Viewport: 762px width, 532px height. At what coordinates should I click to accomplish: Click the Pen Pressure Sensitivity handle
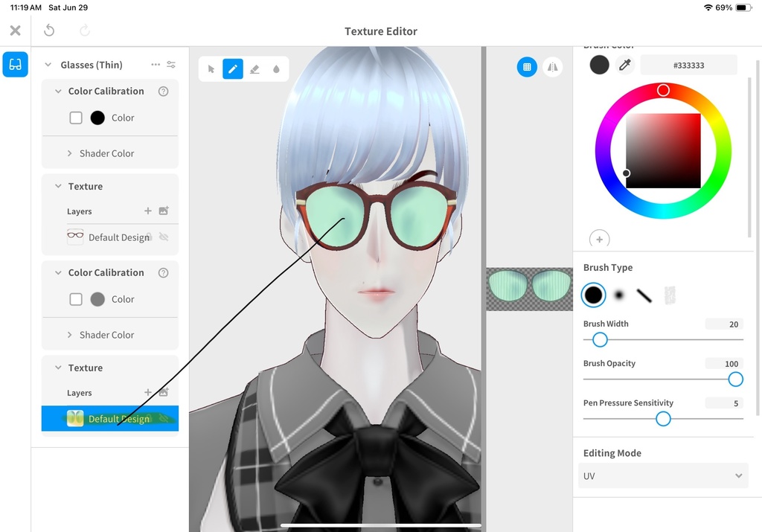663,418
